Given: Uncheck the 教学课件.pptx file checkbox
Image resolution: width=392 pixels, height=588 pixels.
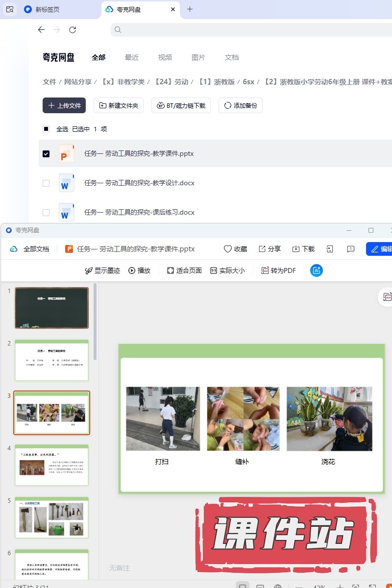Looking at the screenshot, I should pyautogui.click(x=46, y=154).
